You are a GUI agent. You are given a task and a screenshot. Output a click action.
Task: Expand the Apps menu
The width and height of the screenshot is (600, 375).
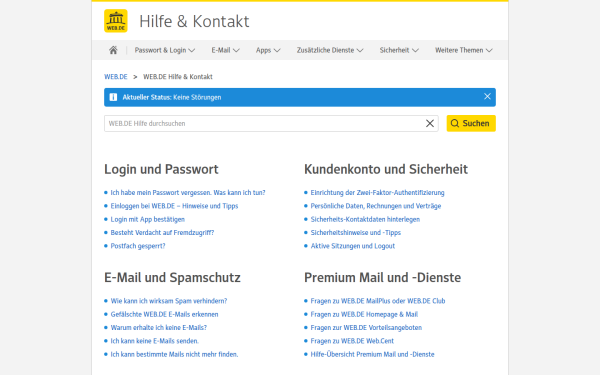268,50
